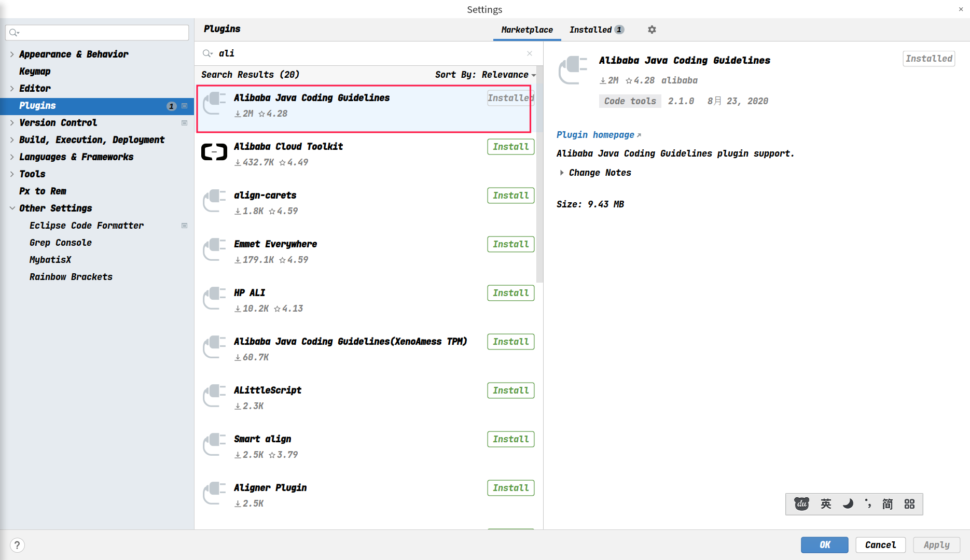Click the Aligner Plugin icon
Viewport: 970px width, 560px height.
coord(214,493)
